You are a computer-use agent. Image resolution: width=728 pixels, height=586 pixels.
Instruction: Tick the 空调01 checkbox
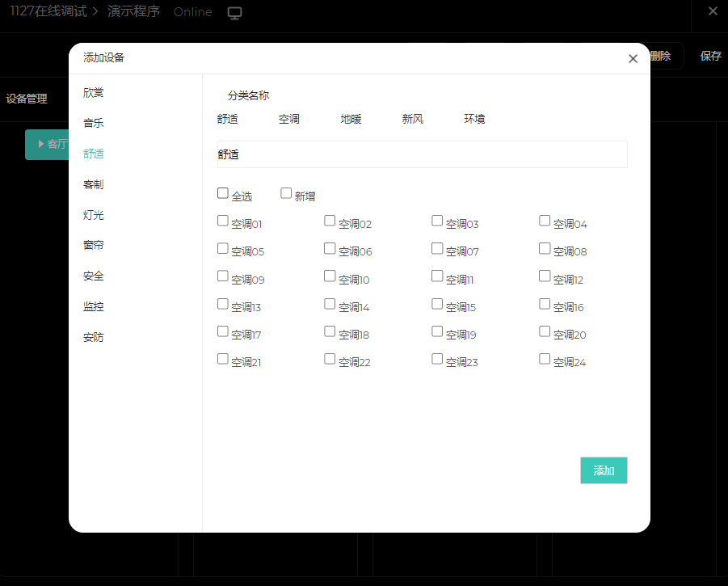[x=223, y=221]
